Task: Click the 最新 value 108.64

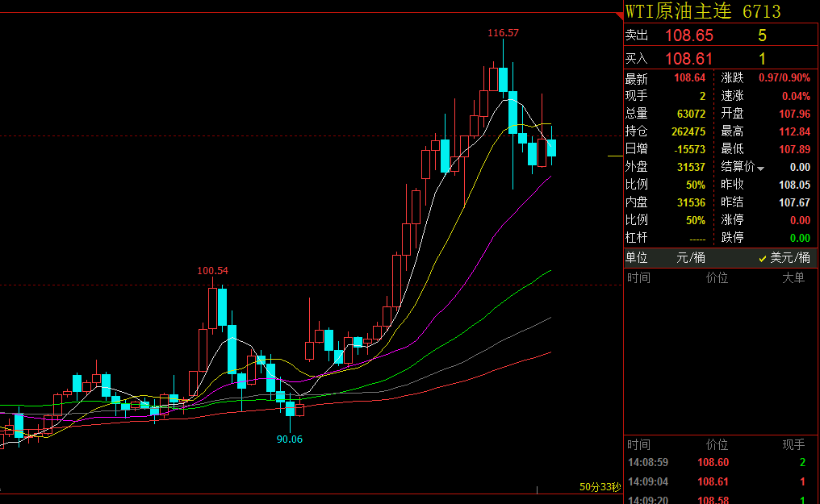Action: coord(690,78)
